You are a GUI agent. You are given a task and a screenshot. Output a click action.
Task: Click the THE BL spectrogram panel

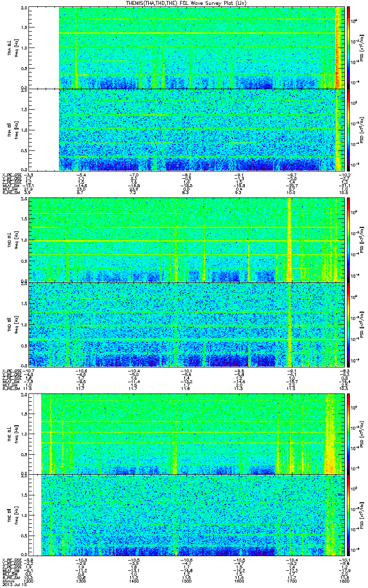[x=186, y=434]
